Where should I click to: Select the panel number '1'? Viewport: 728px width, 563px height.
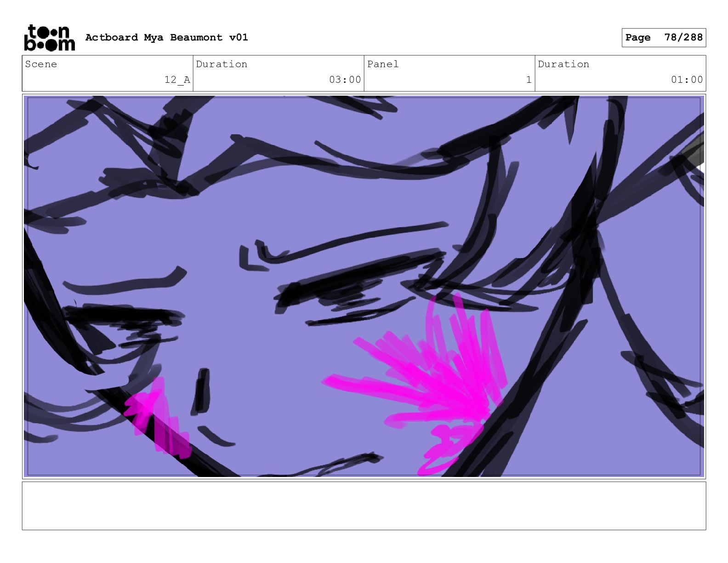(x=529, y=80)
